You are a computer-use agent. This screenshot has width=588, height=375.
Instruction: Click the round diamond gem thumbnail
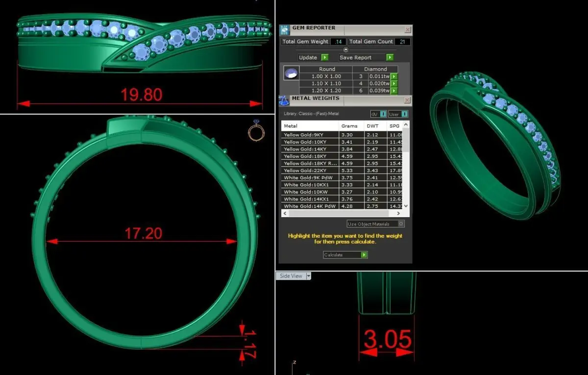(x=291, y=74)
